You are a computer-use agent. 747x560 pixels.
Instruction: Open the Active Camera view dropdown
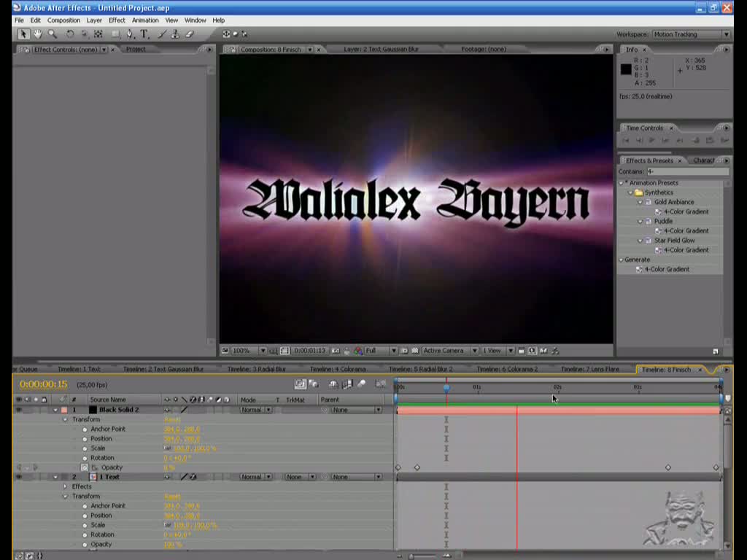click(x=450, y=351)
